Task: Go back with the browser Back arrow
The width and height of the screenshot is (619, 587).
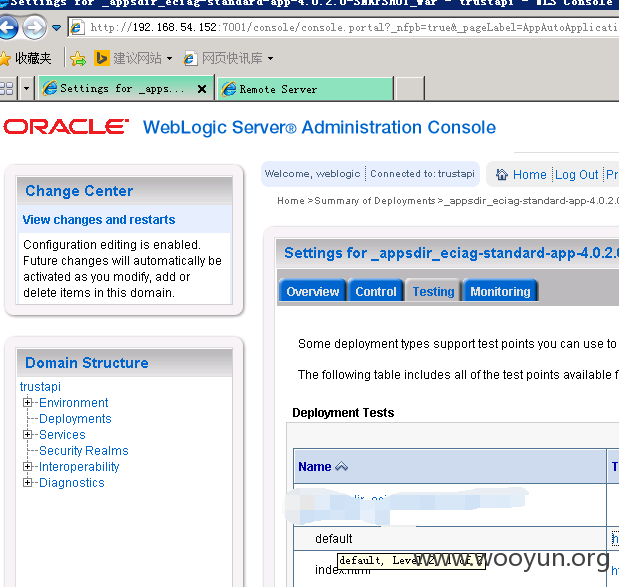Action: coord(8,27)
